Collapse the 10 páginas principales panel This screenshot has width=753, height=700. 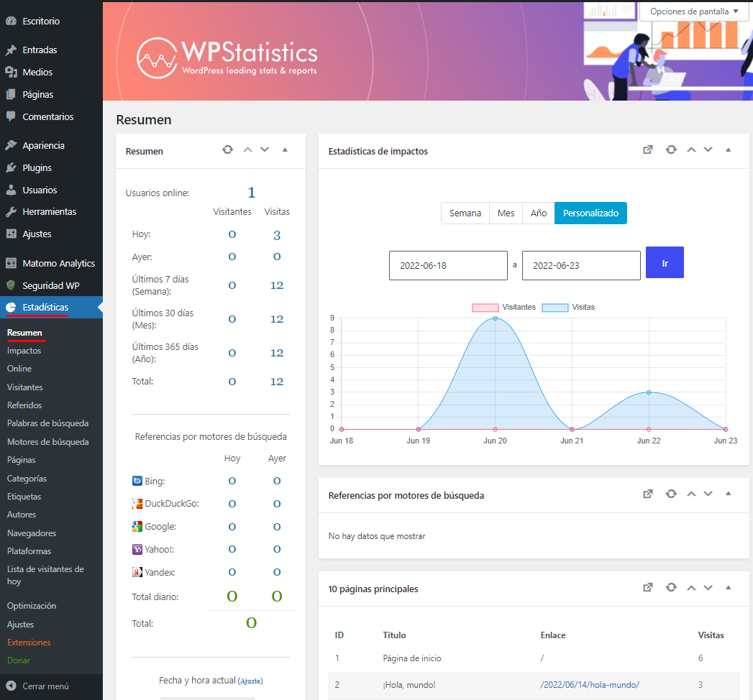(x=728, y=587)
